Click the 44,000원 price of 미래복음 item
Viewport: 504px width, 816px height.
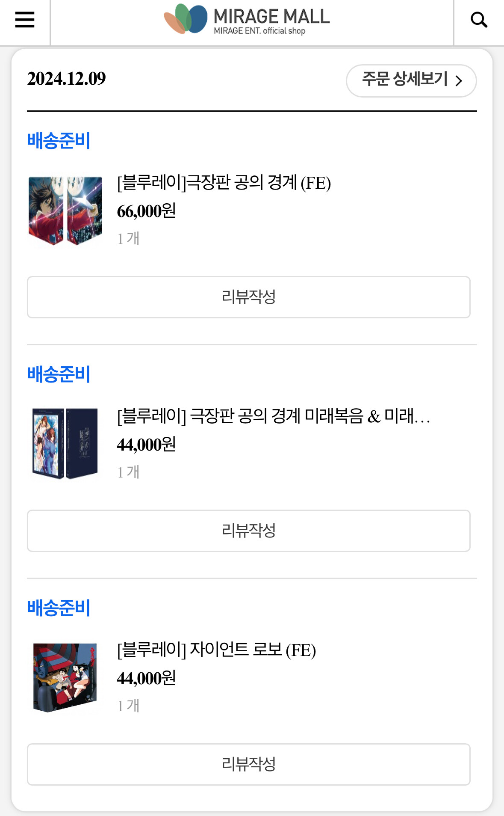point(146,445)
